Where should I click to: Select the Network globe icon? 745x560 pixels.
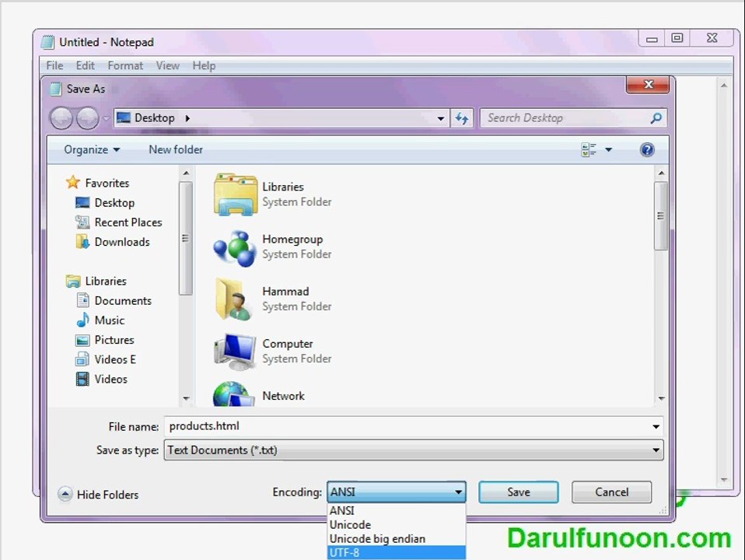coord(233,394)
